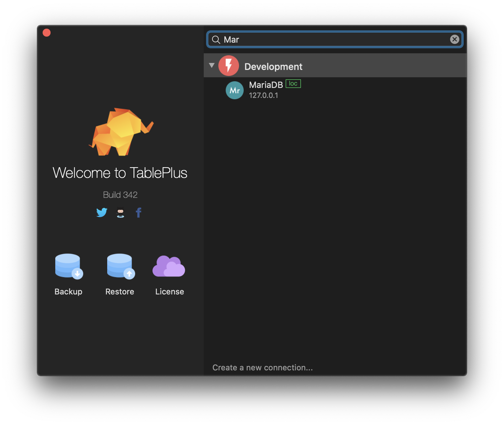Click the magnifying glass search icon
The height and width of the screenshot is (425, 504).
(x=216, y=40)
